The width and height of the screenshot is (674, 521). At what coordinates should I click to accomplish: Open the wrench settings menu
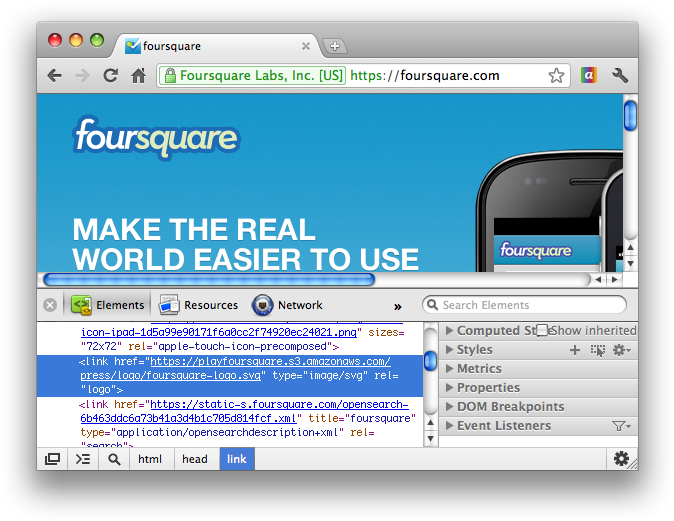[620, 76]
